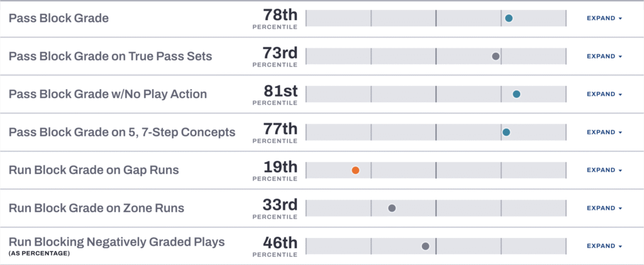Click the gray dot on True Pass Sets bar
The width and height of the screenshot is (644, 265).
click(x=496, y=57)
